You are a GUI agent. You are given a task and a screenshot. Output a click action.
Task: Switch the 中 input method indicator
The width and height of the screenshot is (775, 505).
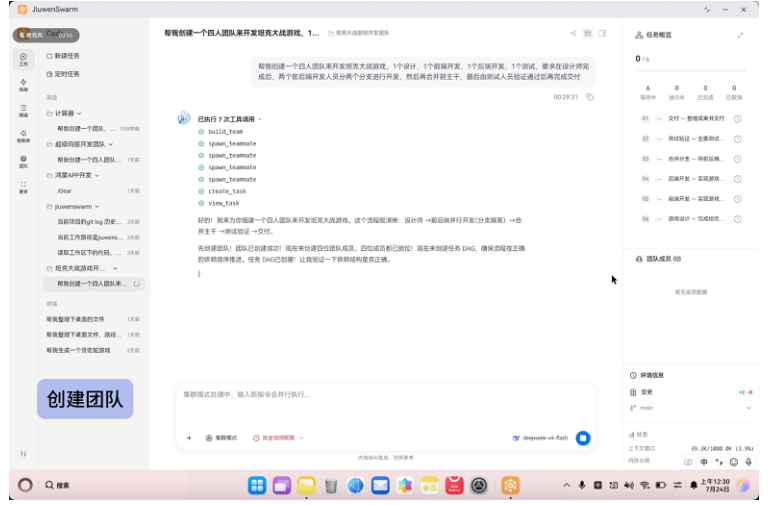click(x=704, y=462)
